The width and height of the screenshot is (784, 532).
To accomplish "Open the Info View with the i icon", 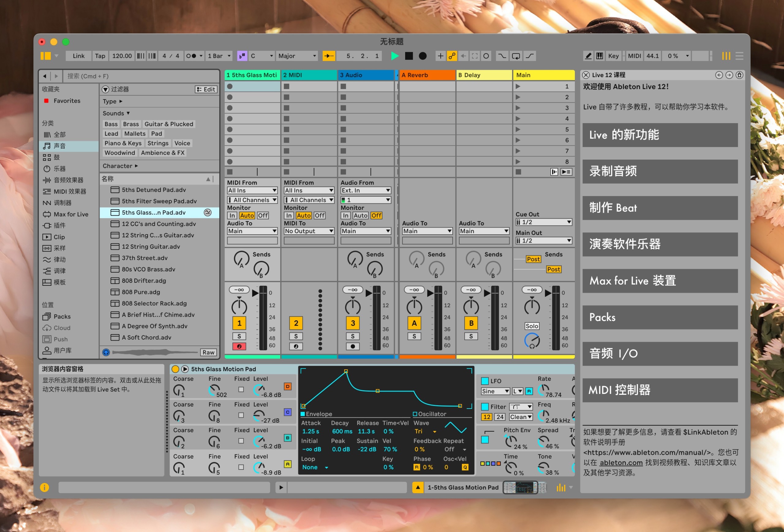I will [x=44, y=488].
